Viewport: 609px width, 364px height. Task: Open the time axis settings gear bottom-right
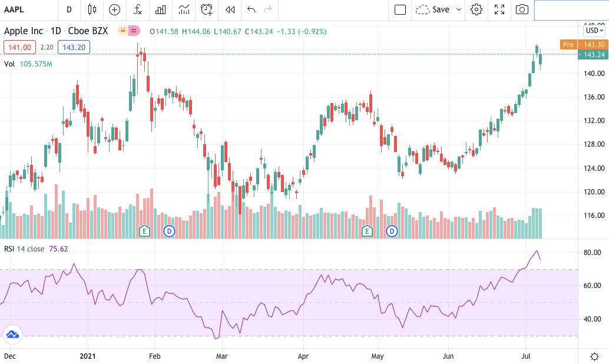(x=594, y=356)
